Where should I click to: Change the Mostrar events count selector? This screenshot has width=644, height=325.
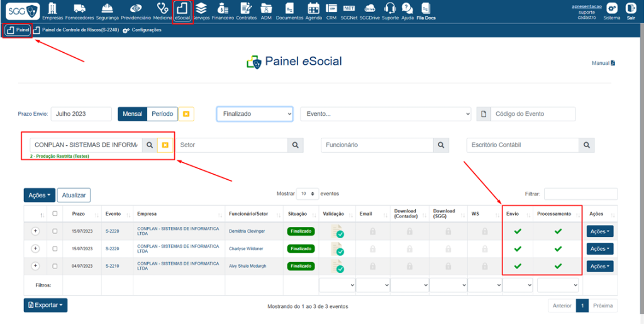click(x=307, y=193)
